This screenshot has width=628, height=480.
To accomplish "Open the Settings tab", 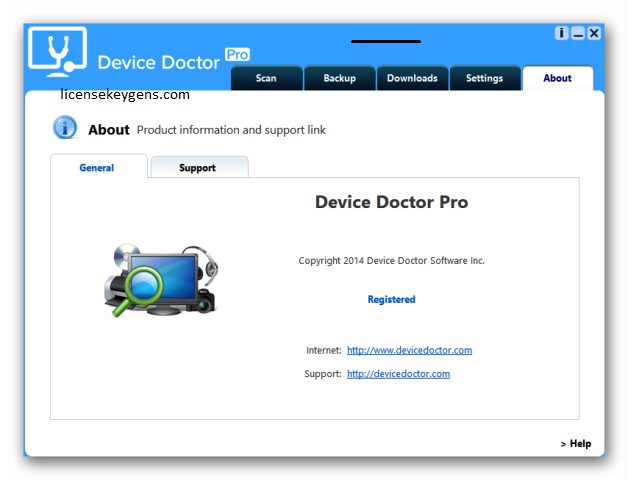I will (485, 78).
